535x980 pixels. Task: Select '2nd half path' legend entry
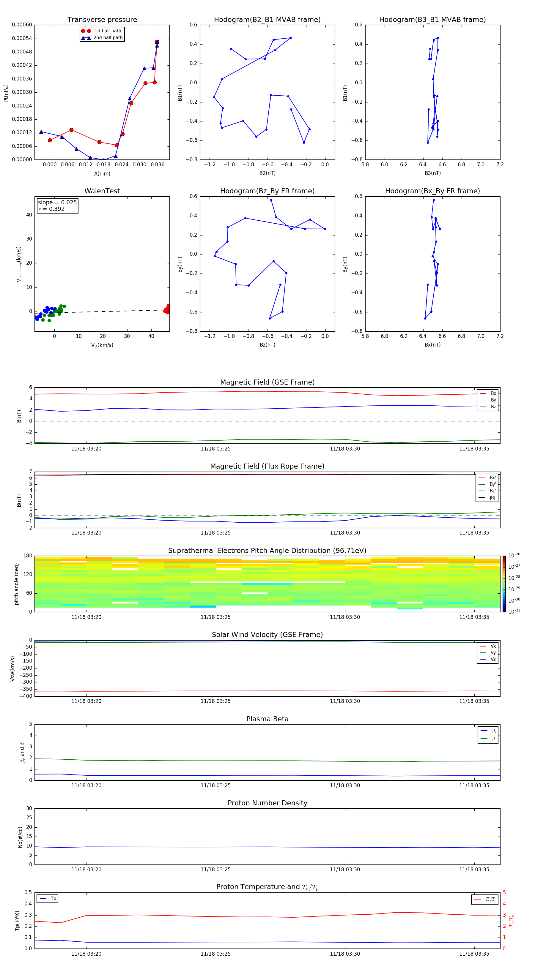(102, 38)
